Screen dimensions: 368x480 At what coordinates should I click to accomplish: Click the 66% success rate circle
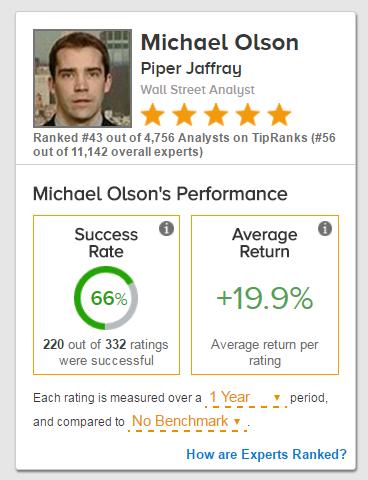[106, 298]
